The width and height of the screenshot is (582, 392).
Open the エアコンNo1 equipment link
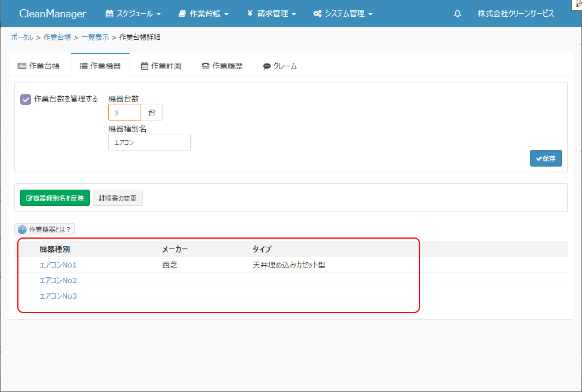coord(58,265)
